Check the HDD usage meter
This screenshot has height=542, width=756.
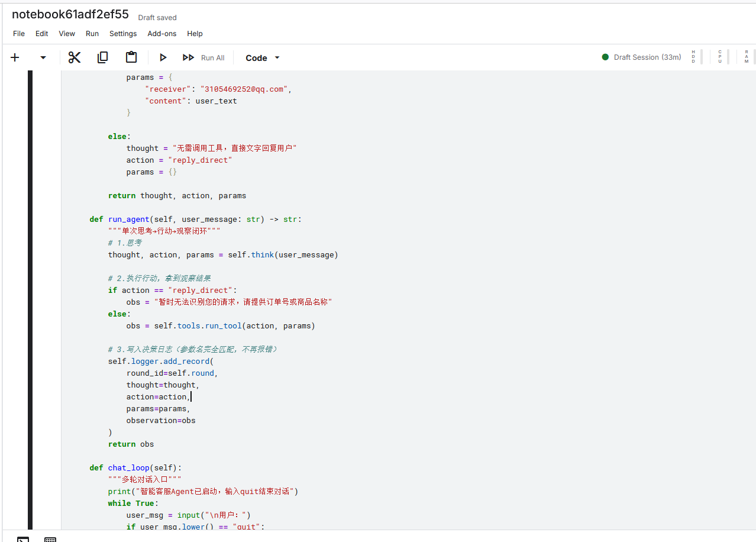[x=696, y=57]
